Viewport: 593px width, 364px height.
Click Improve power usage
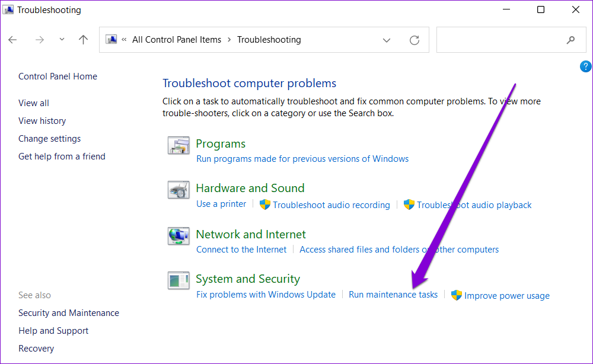[x=507, y=296]
